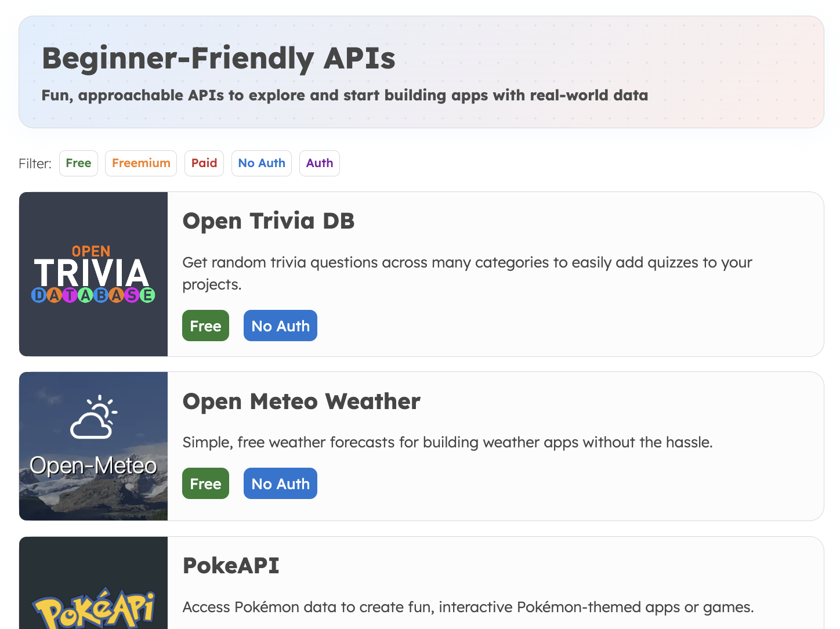Click the No Auth tag on Open Meteo Weather
The image size is (840, 629).
click(280, 483)
